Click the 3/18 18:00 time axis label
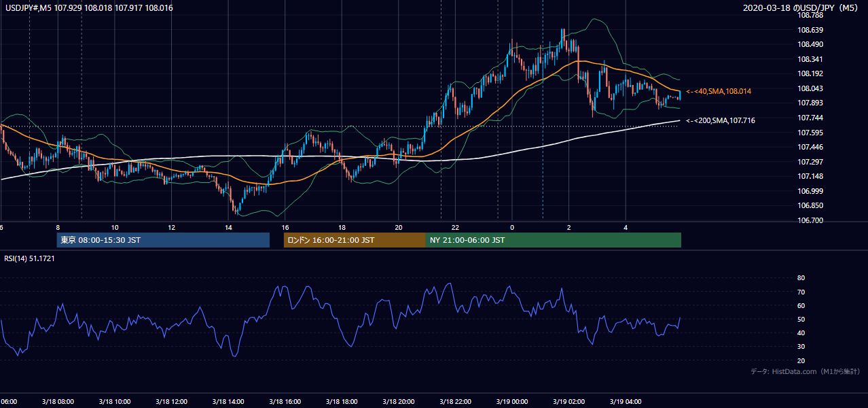868x408 pixels. (342, 402)
